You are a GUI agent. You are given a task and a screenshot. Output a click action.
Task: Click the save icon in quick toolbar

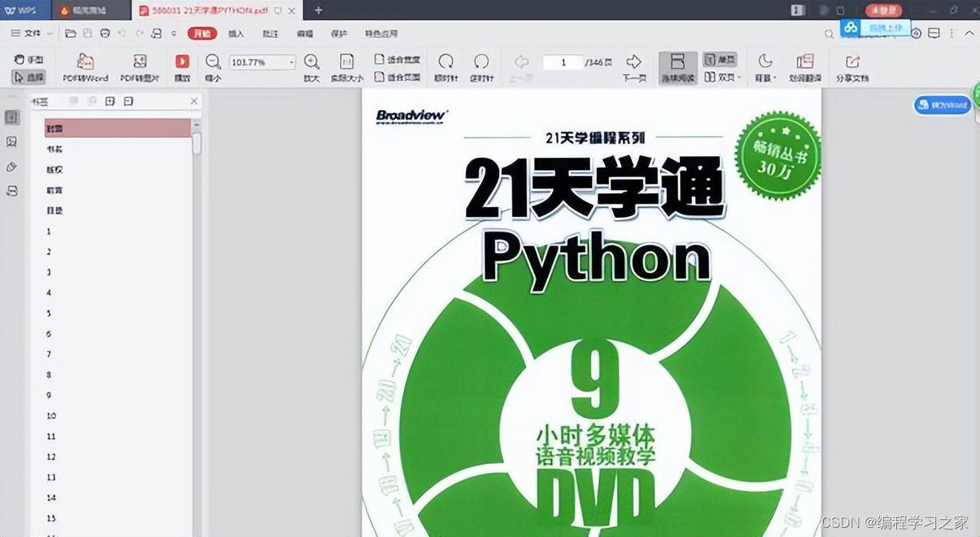(88, 33)
